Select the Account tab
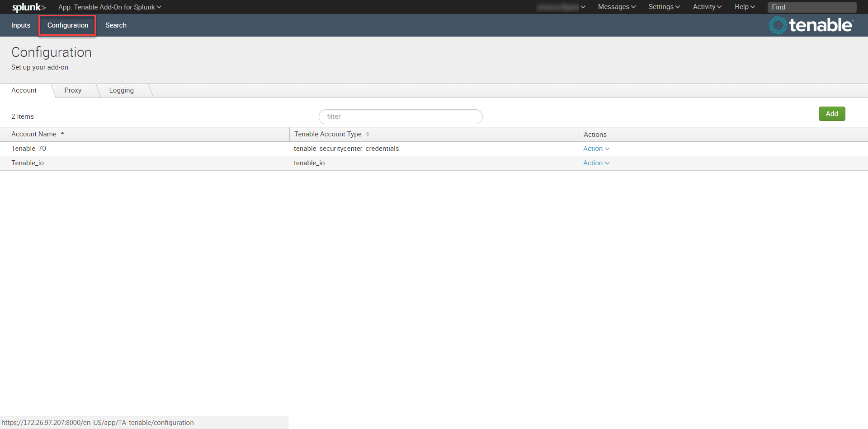868x429 pixels. tap(24, 90)
